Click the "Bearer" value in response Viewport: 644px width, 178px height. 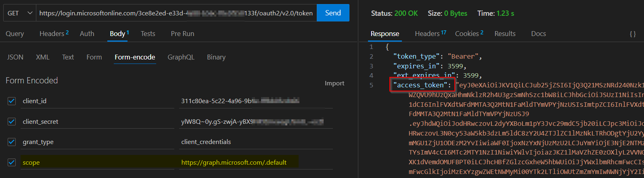point(463,56)
